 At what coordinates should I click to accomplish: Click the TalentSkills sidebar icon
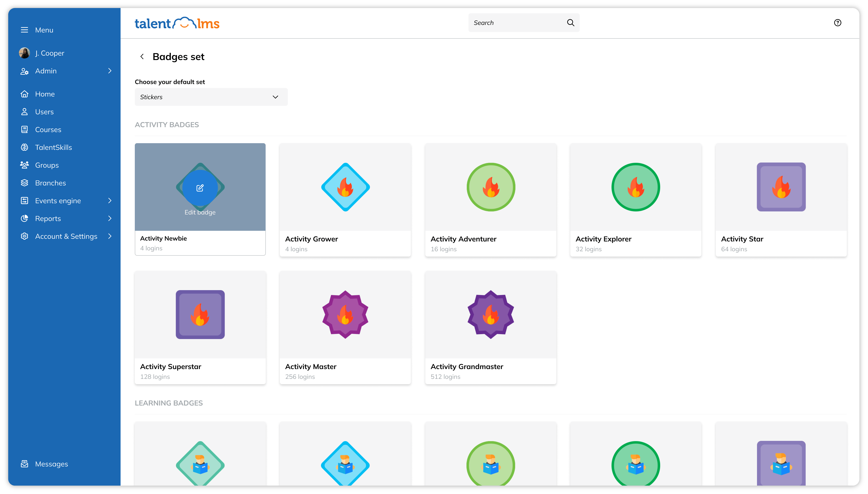(24, 147)
